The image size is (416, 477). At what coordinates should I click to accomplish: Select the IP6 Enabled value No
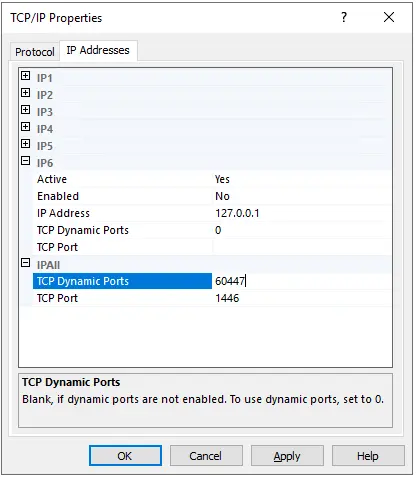pos(302,196)
